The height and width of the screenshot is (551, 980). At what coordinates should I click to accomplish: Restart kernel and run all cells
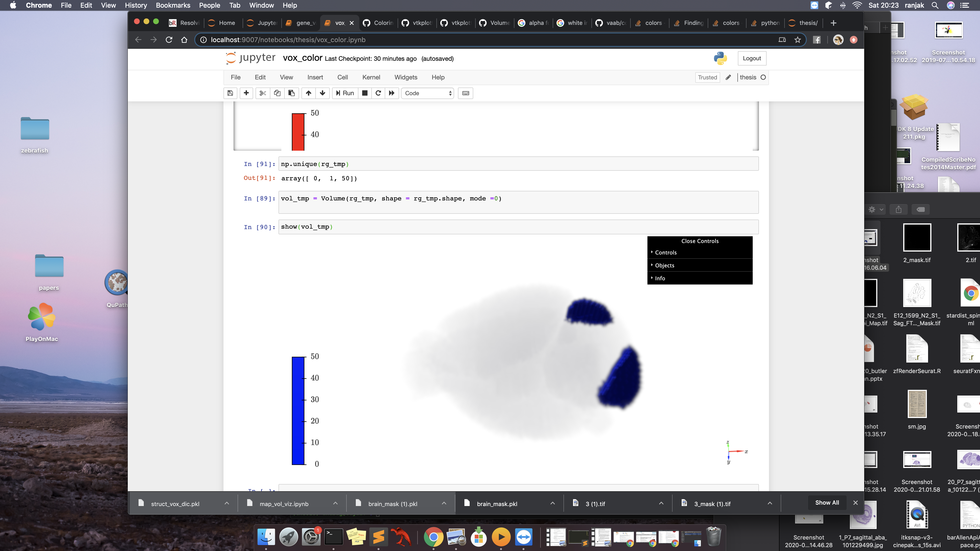(391, 93)
